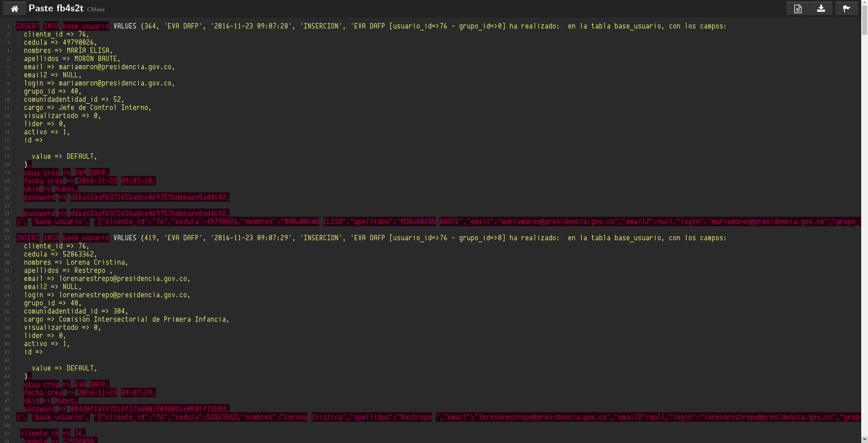Click the comunidadentidad_id 304 line
The height and width of the screenshot is (443, 868).
[x=76, y=311]
